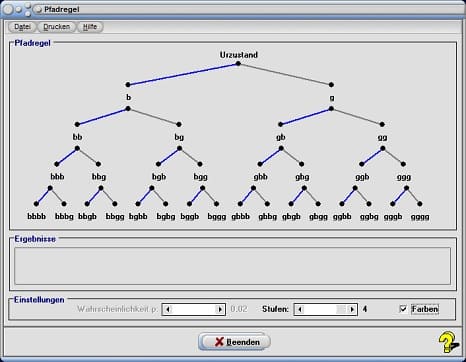Click the 'gggg' leaf label
This screenshot has height=362, width=466.
click(x=420, y=217)
